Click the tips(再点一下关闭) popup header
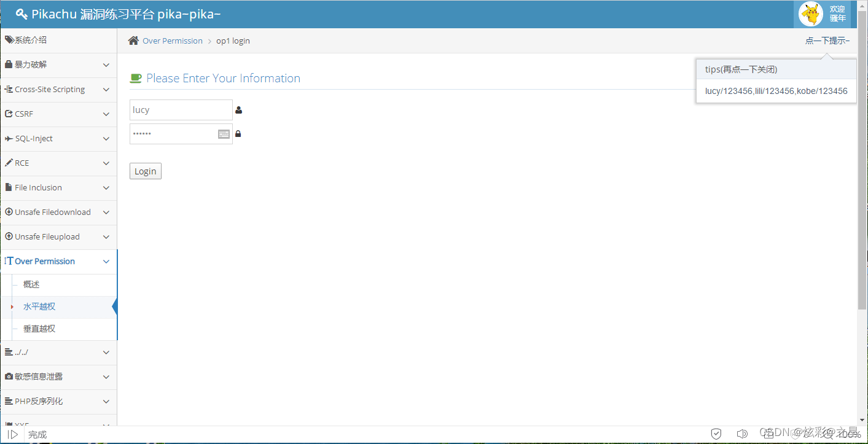 [776, 69]
